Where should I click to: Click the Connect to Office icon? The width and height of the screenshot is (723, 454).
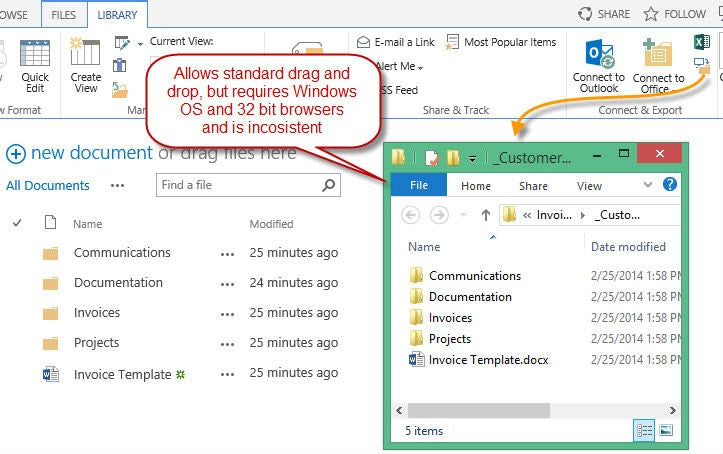pyautogui.click(x=658, y=54)
